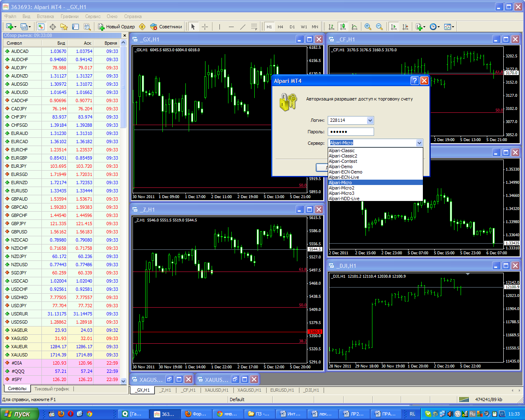Switch chart to H4 timeframe
525x420 pixels.
(281, 27)
